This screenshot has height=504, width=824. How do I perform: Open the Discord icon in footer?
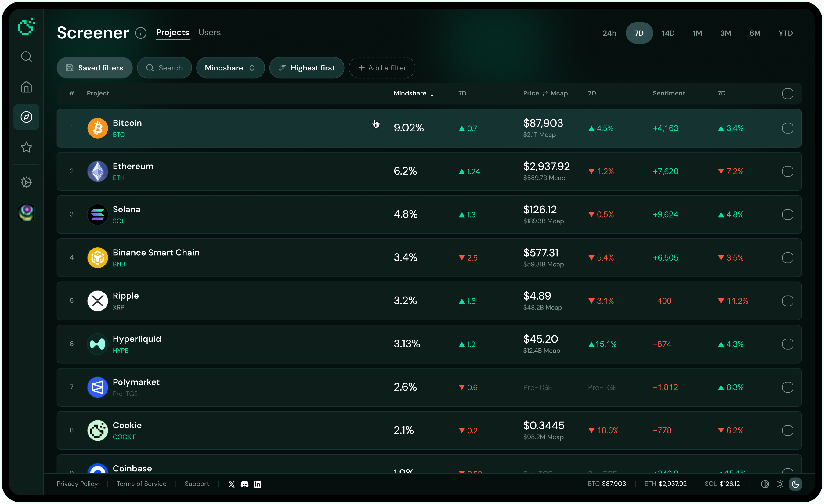point(244,484)
